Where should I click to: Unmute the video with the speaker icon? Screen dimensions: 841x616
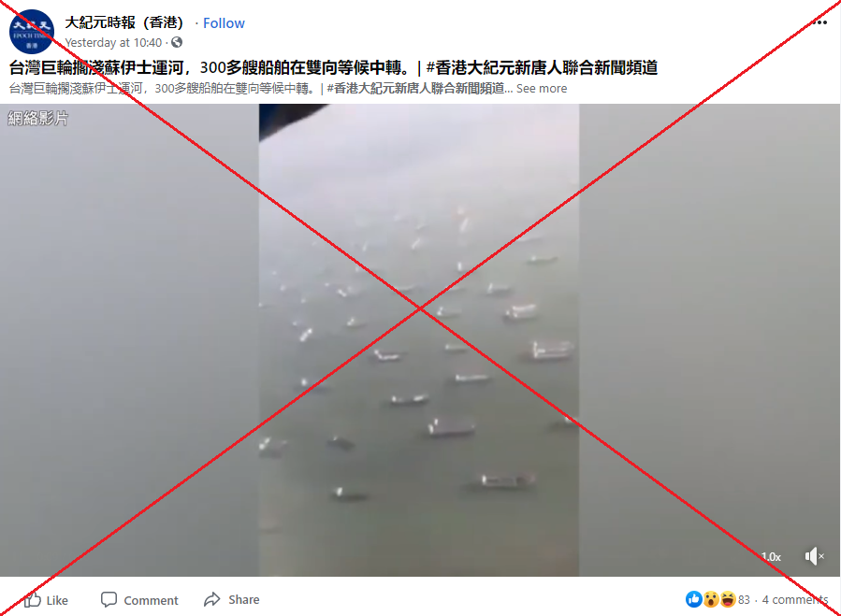click(814, 556)
